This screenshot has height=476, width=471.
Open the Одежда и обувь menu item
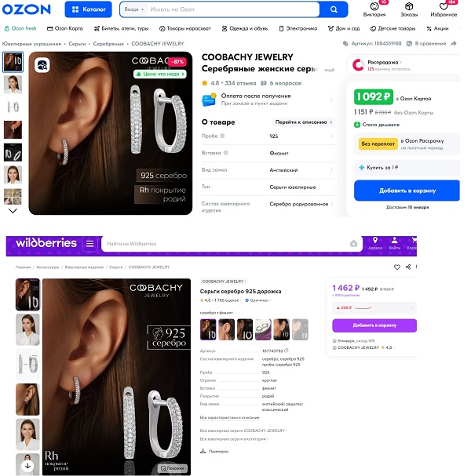pos(245,28)
